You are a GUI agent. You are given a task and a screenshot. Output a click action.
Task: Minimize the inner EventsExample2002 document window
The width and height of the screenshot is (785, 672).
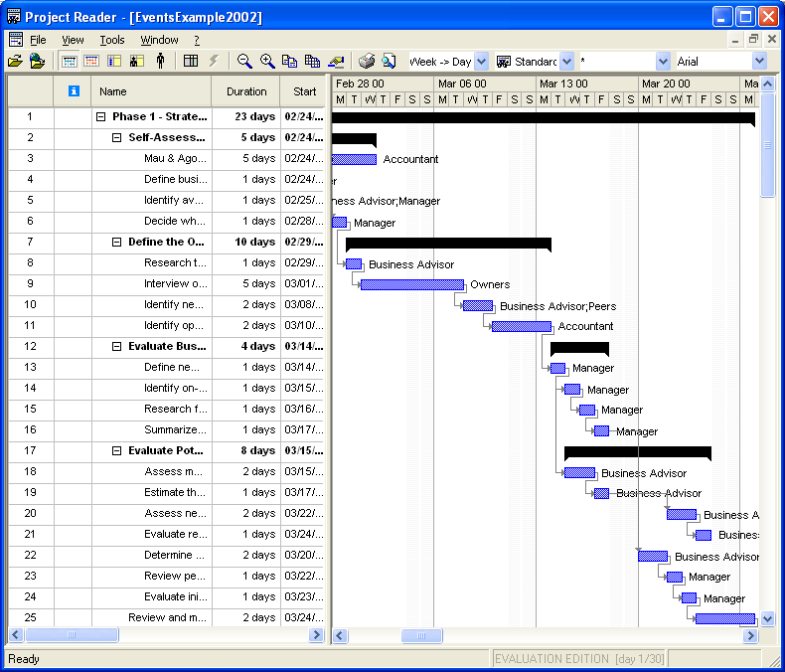pyautogui.click(x=735, y=40)
